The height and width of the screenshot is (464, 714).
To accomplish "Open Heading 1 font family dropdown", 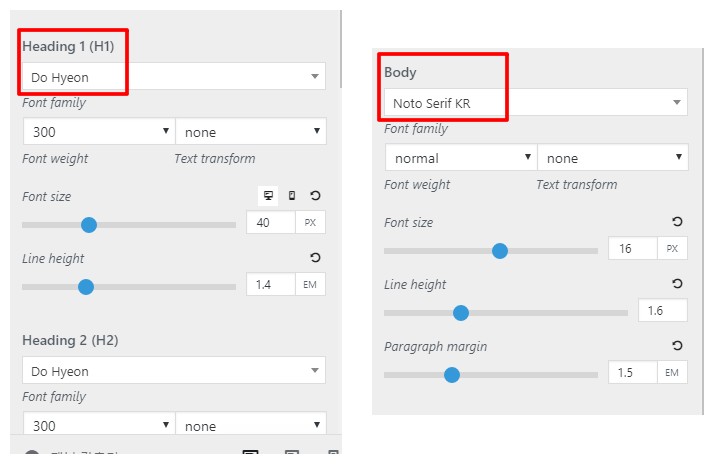I will pyautogui.click(x=173, y=76).
